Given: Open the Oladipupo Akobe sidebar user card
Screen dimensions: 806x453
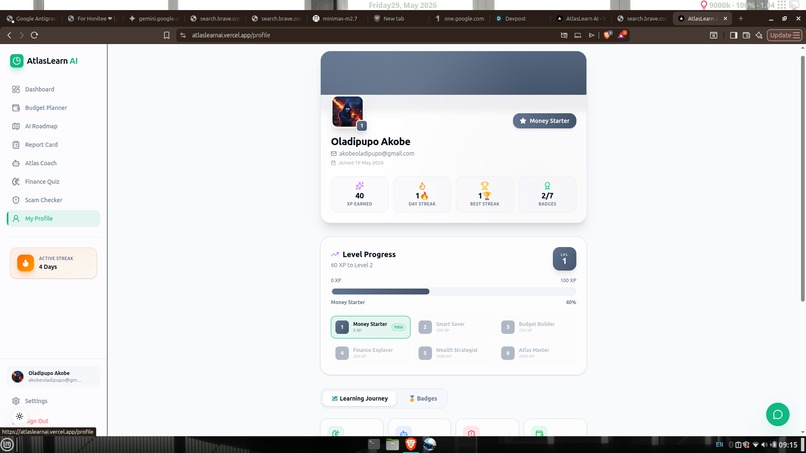Looking at the screenshot, I should [53, 377].
